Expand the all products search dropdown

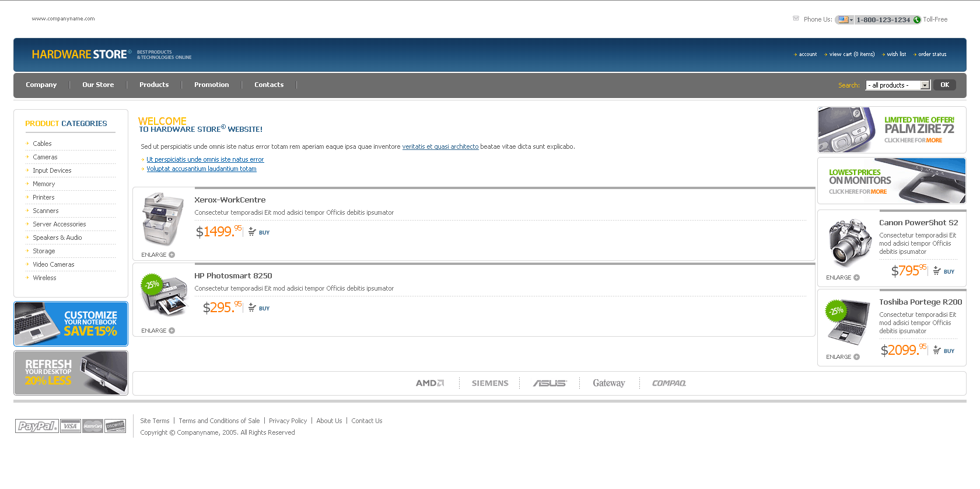925,85
